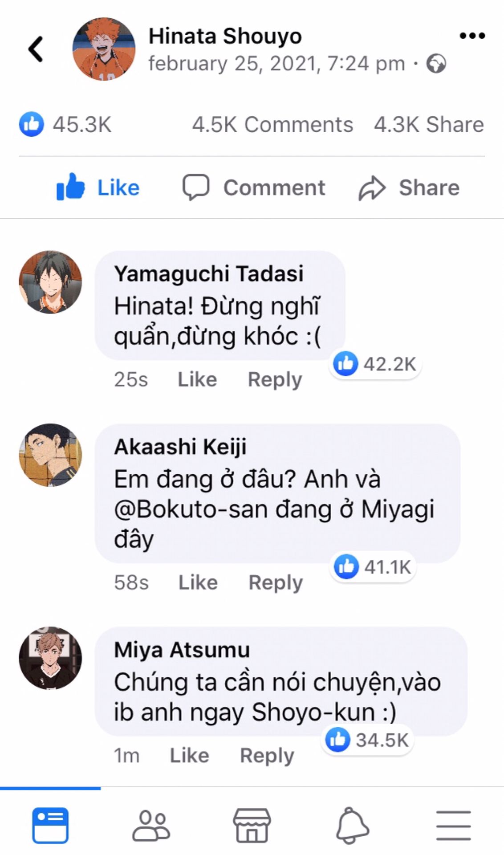The height and width of the screenshot is (855, 504).
Task: Open the 4.3K Share list
Action: click(429, 125)
